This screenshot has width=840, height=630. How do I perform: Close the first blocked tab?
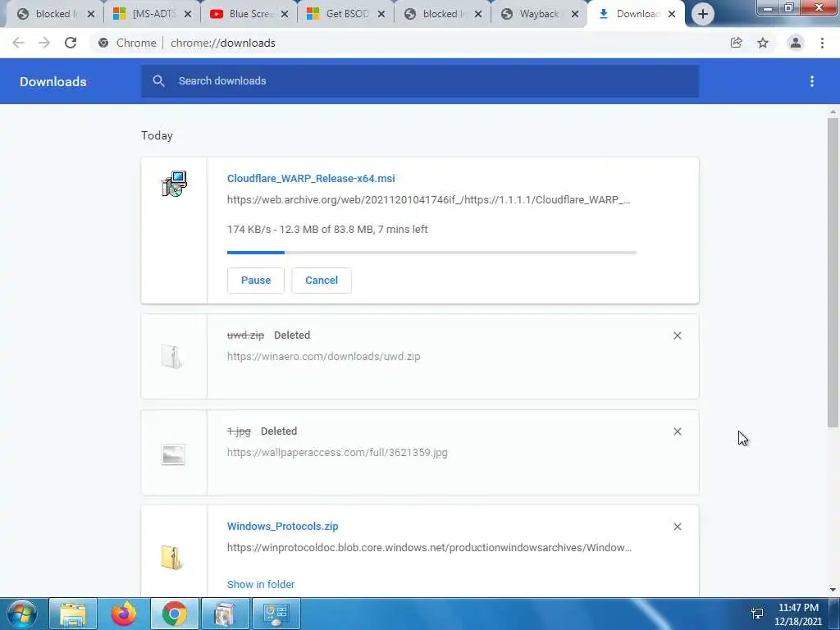pos(91,14)
